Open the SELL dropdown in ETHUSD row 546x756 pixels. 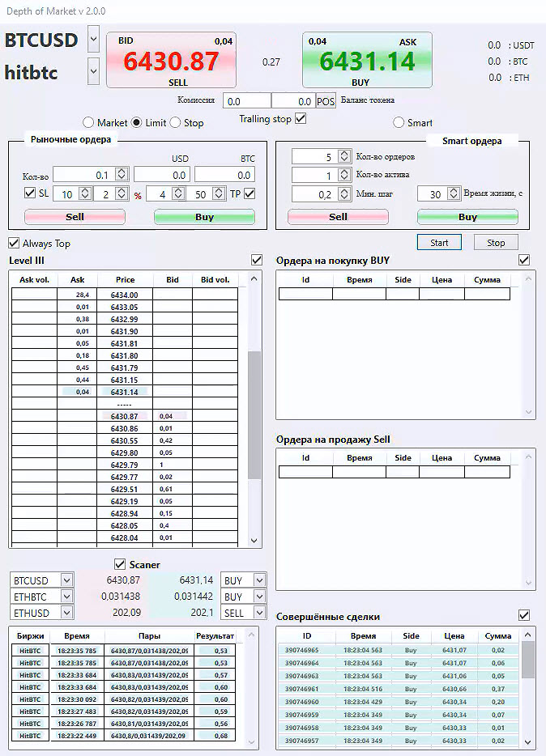[x=259, y=613]
